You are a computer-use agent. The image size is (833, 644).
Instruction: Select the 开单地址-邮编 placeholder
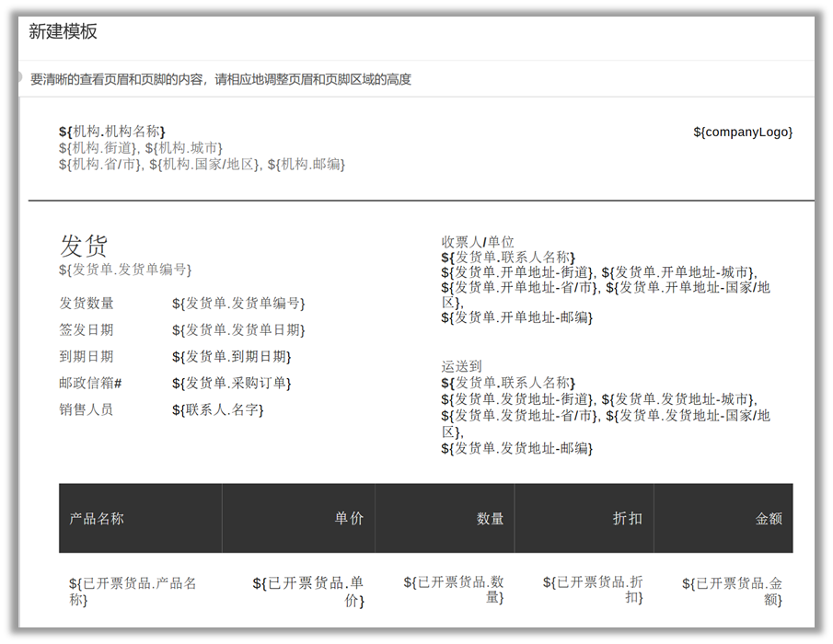(x=516, y=317)
